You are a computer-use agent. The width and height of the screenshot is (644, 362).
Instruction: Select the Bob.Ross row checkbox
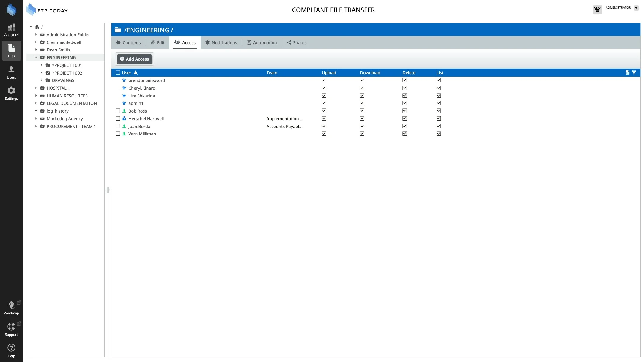[118, 111]
